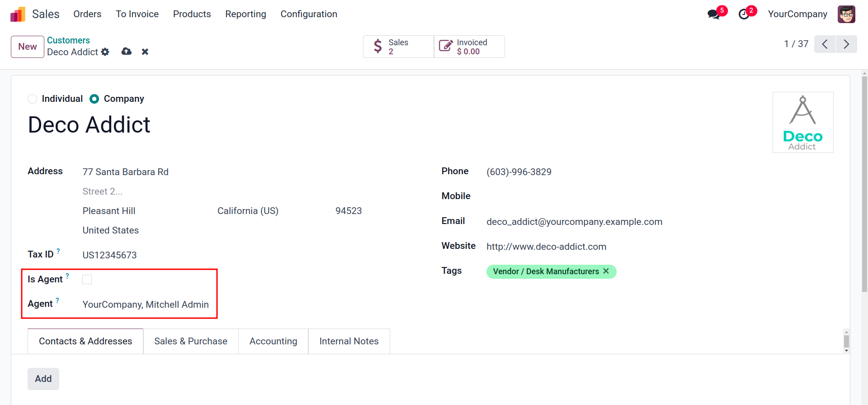Switch to the Sales & Purchase tab
This screenshot has height=405, width=868.
coord(191,341)
